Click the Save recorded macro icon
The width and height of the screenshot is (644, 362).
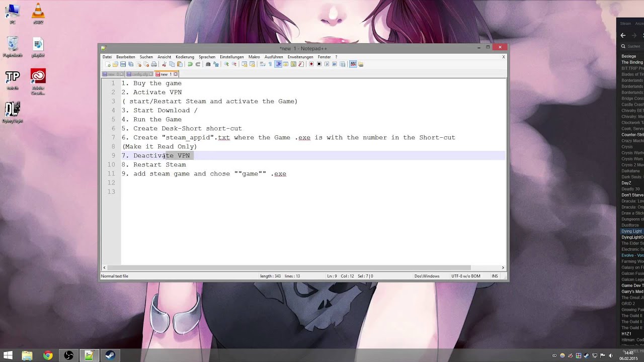coord(342,64)
